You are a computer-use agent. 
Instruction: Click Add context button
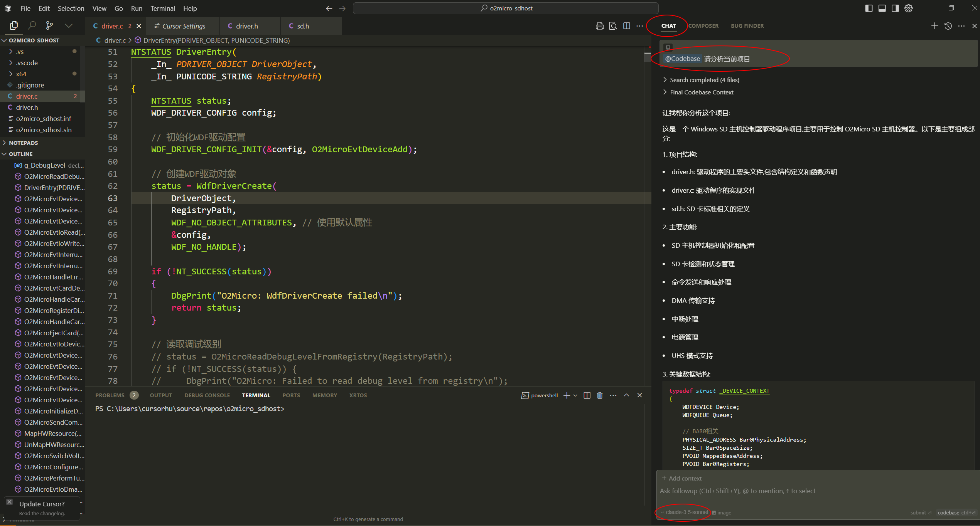pos(682,478)
